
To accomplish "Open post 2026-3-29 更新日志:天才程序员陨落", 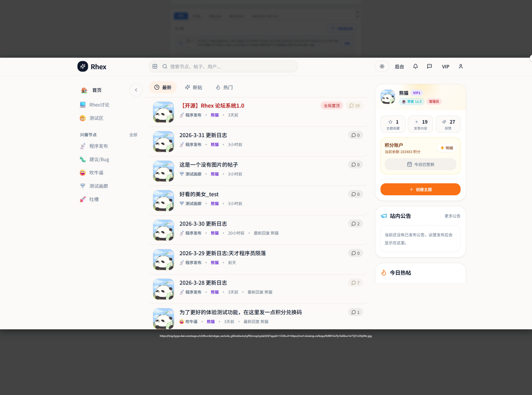I will click(x=223, y=253).
